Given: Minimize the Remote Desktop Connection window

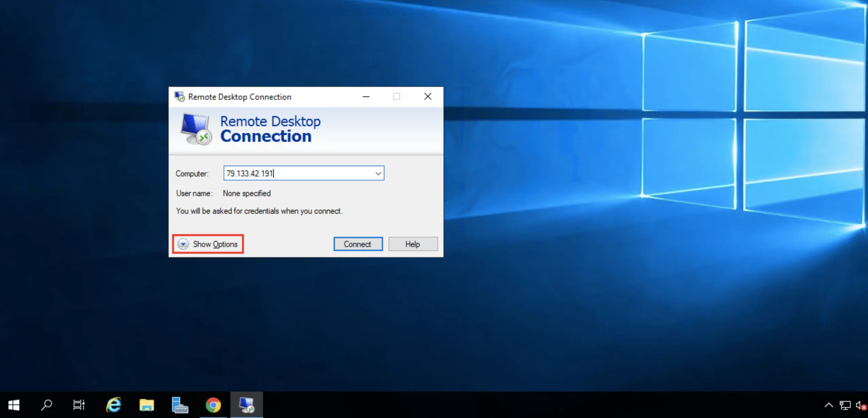Looking at the screenshot, I should pos(366,97).
